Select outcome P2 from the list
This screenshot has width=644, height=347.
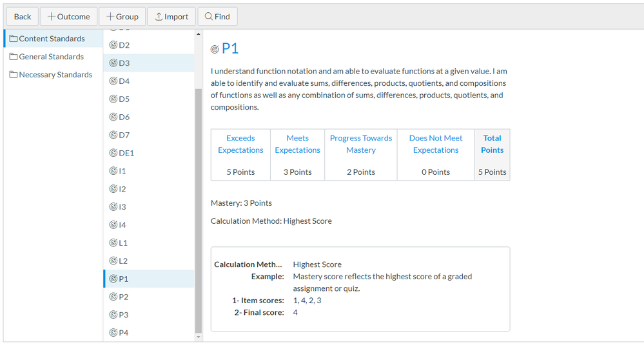coord(124,297)
